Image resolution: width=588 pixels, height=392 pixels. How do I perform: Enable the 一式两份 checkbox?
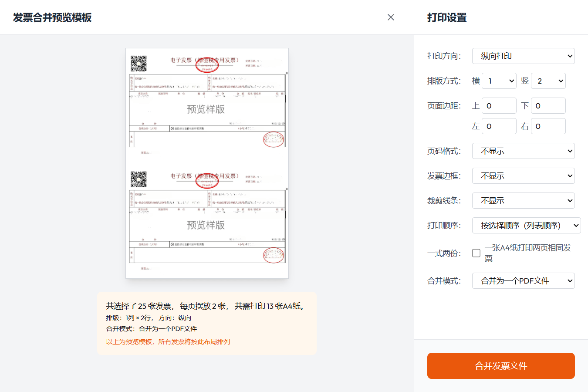pyautogui.click(x=476, y=253)
